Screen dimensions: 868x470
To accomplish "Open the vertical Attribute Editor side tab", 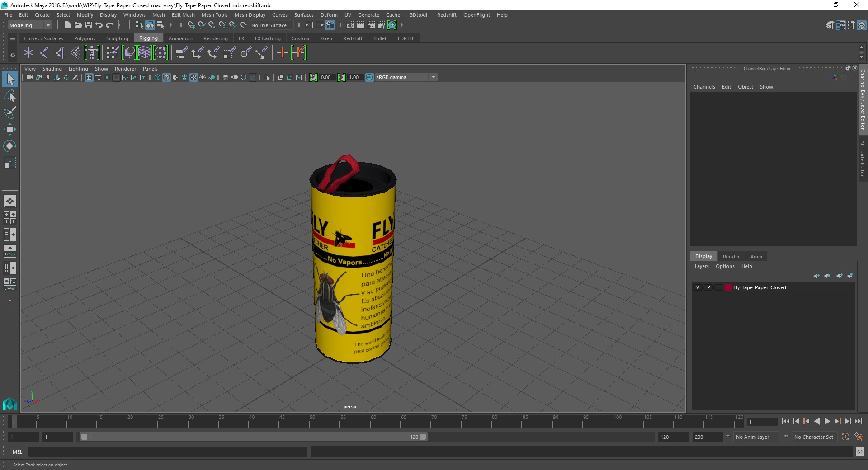I will (x=863, y=158).
